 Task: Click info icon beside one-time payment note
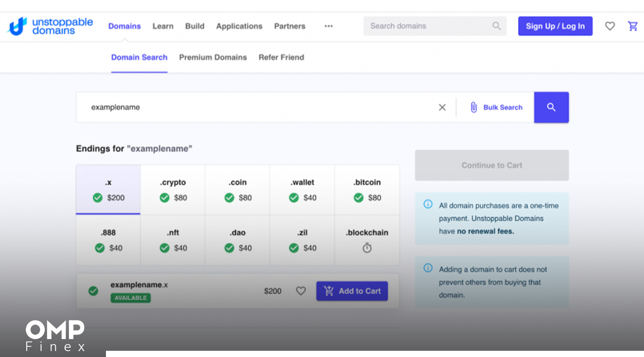tap(428, 204)
